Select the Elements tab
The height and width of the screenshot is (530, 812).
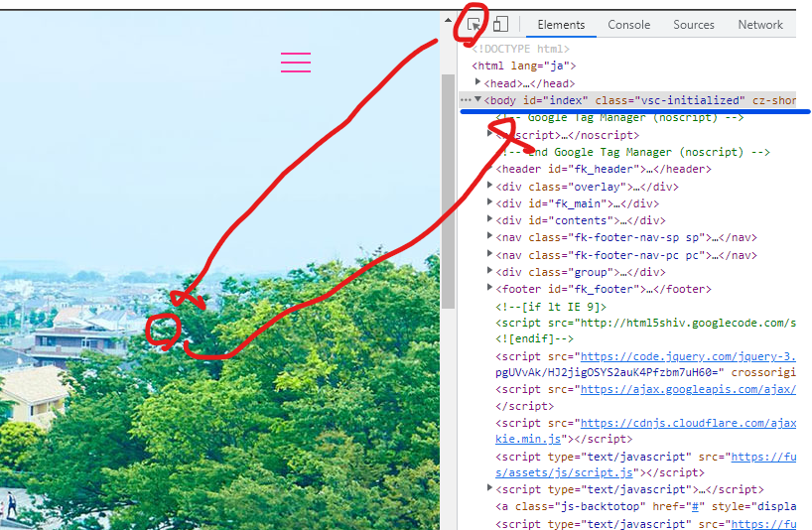(x=561, y=25)
